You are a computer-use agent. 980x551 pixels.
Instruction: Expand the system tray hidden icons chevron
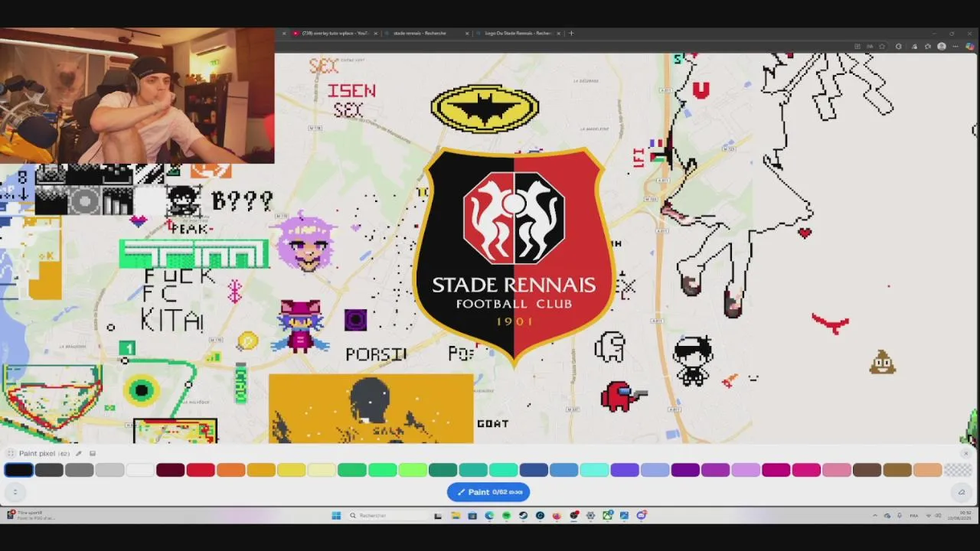pos(875,516)
